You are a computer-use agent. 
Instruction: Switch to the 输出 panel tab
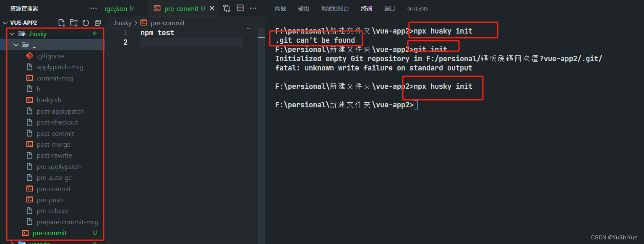(303, 8)
